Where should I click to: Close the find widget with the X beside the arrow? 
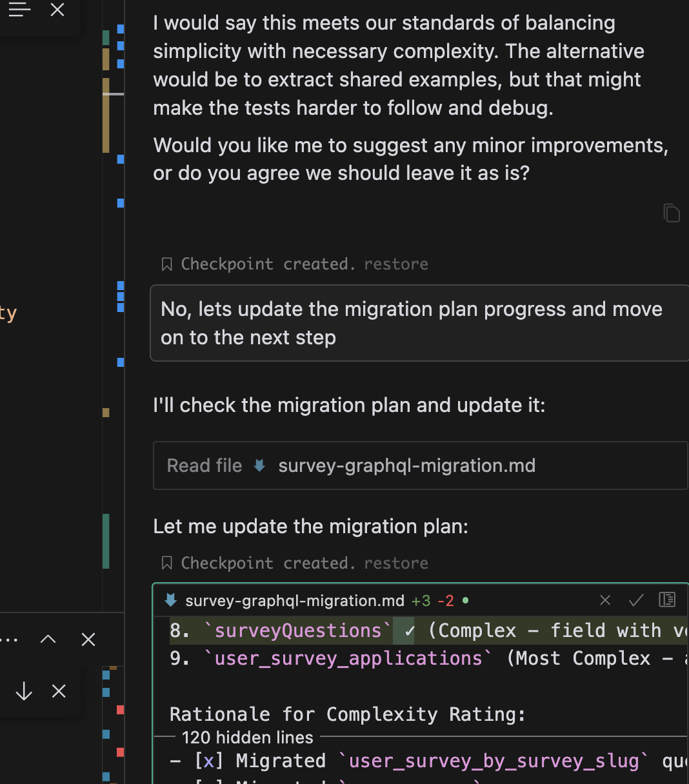coord(59,691)
